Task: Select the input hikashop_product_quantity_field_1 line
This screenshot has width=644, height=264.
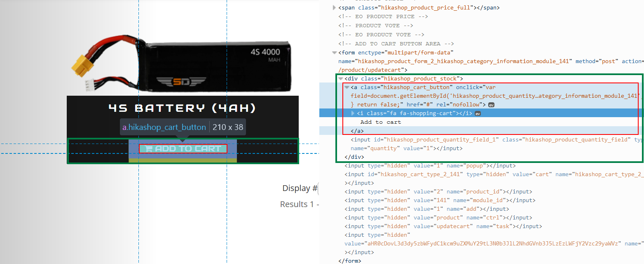Action: click(x=496, y=139)
